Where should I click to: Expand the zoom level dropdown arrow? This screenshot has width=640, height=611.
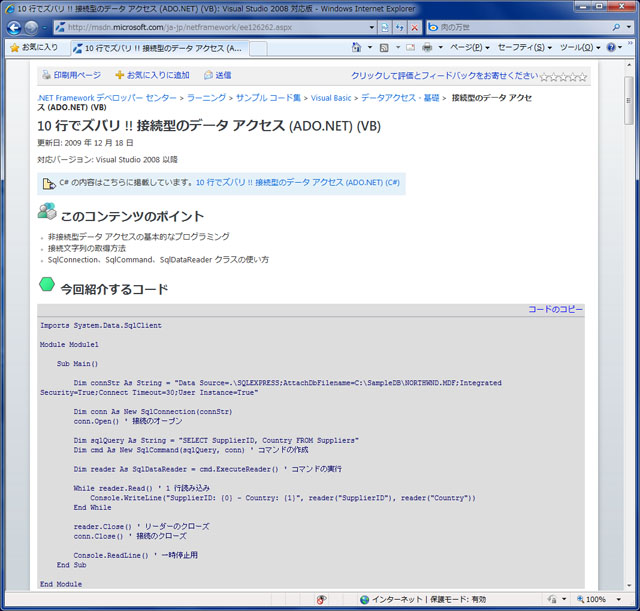click(x=619, y=599)
